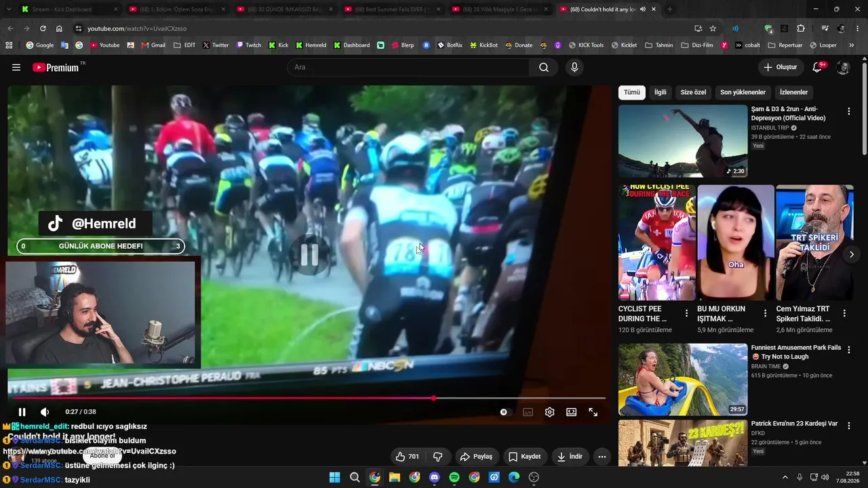Screen dimensions: 868x488
Task: Open a new browser tab
Action: pyautogui.click(x=669, y=9)
